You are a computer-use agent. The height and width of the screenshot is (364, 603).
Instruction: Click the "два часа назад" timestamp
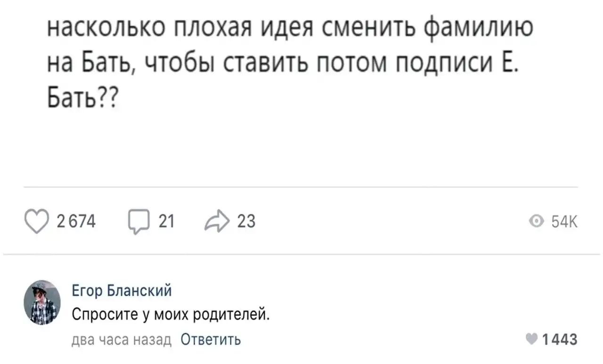pos(122,339)
